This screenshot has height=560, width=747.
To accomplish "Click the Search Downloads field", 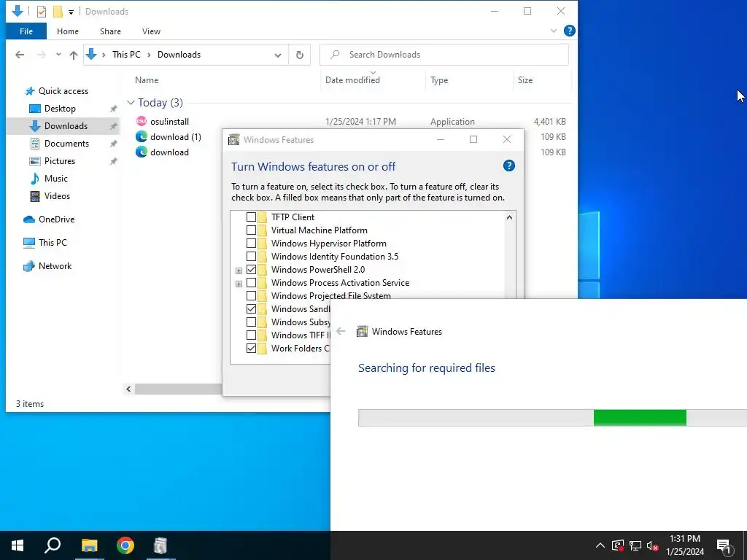I will (x=444, y=55).
